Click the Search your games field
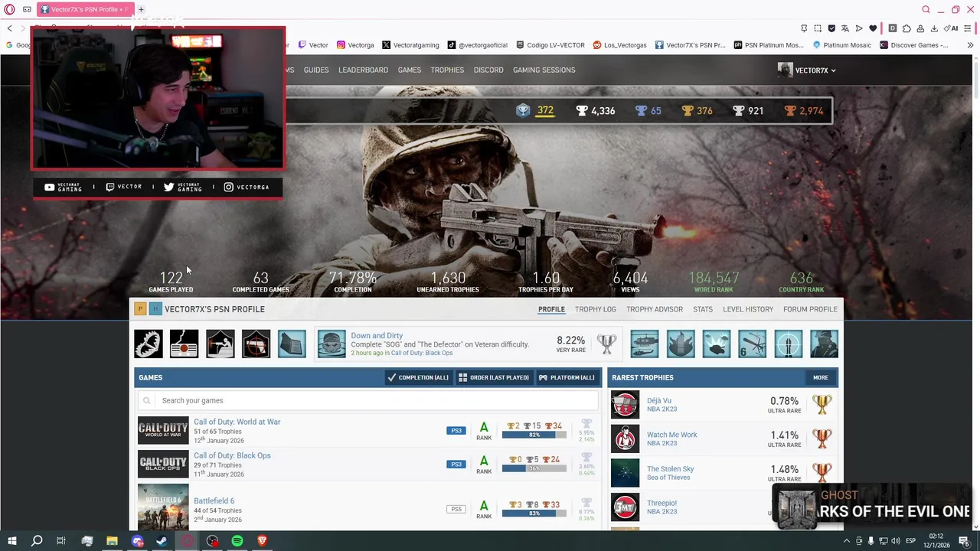Image resolution: width=980 pixels, height=551 pixels. pos(367,400)
